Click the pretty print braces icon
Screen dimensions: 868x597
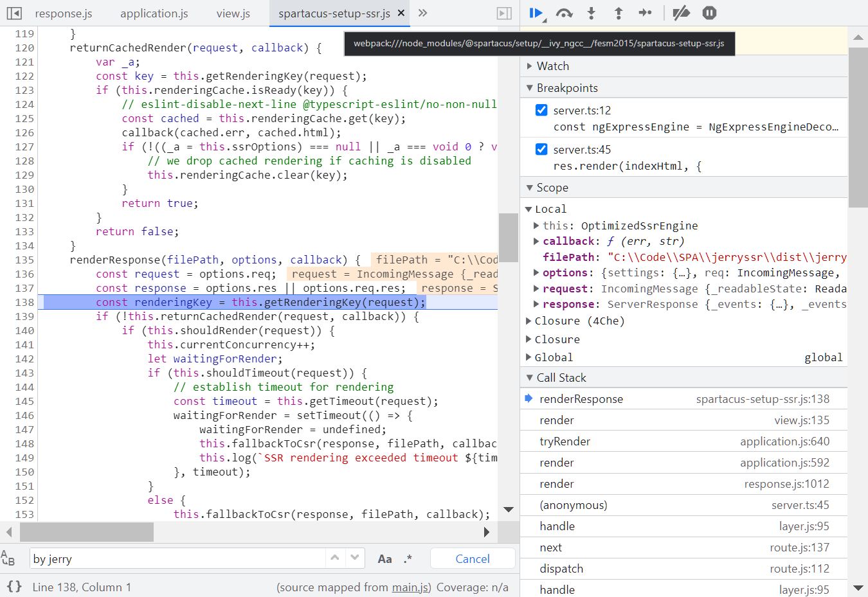[x=14, y=586]
